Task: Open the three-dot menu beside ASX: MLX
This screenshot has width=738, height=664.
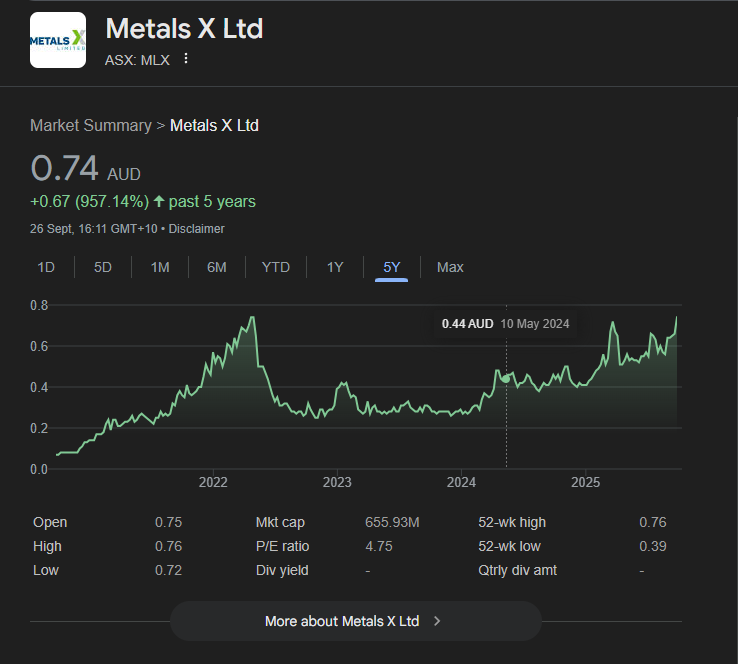Action: point(186,58)
